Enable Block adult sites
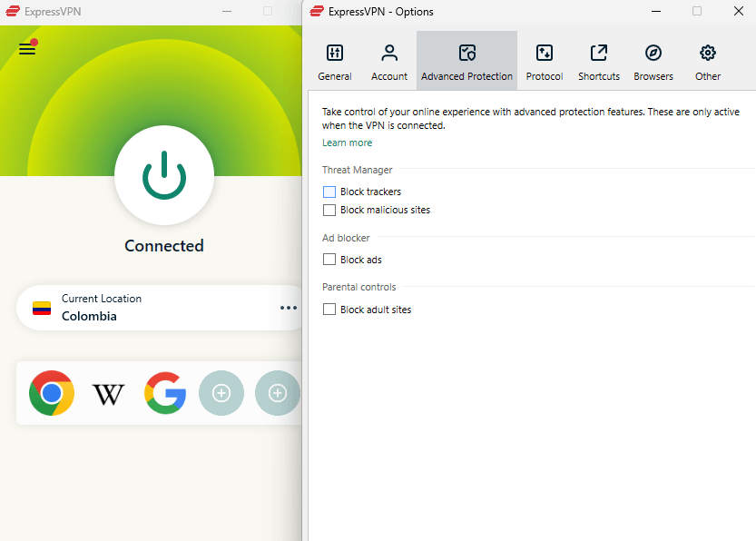The image size is (756, 541). [329, 309]
